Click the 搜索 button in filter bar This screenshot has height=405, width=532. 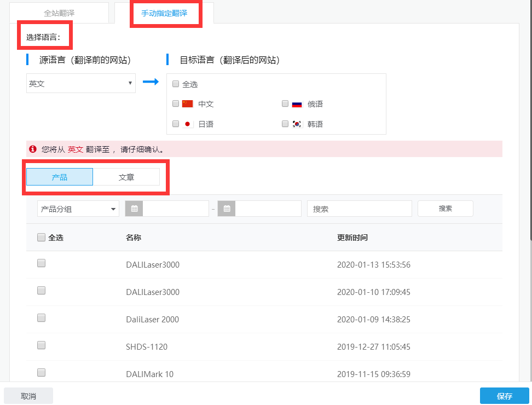coord(445,209)
